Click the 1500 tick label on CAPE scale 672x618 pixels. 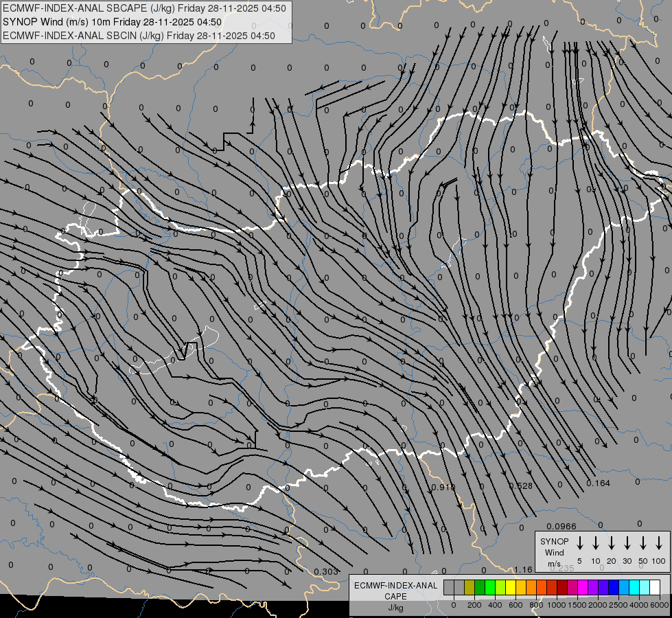tap(577, 605)
